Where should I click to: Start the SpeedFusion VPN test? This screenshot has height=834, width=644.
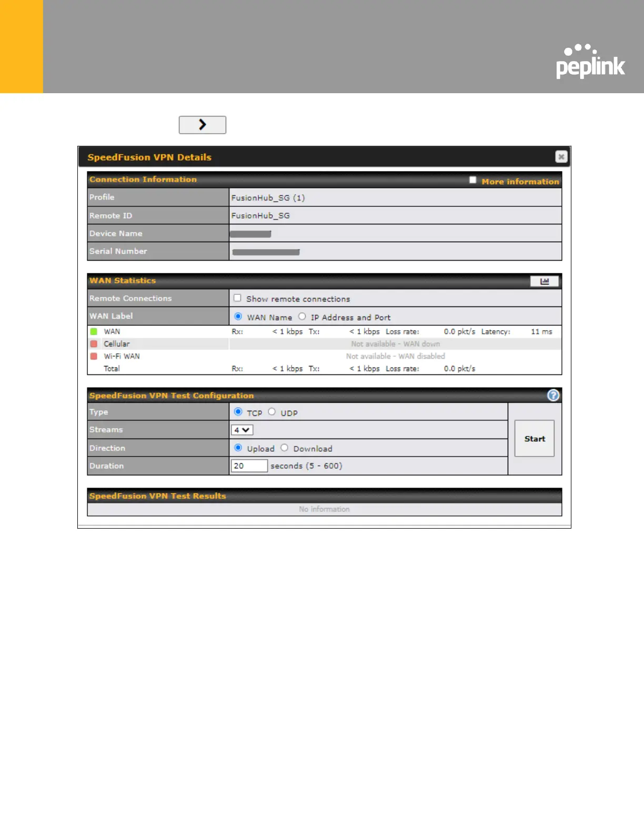(535, 439)
